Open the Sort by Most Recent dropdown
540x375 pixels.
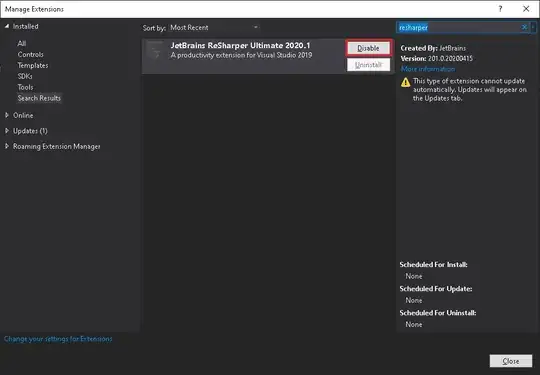point(214,28)
